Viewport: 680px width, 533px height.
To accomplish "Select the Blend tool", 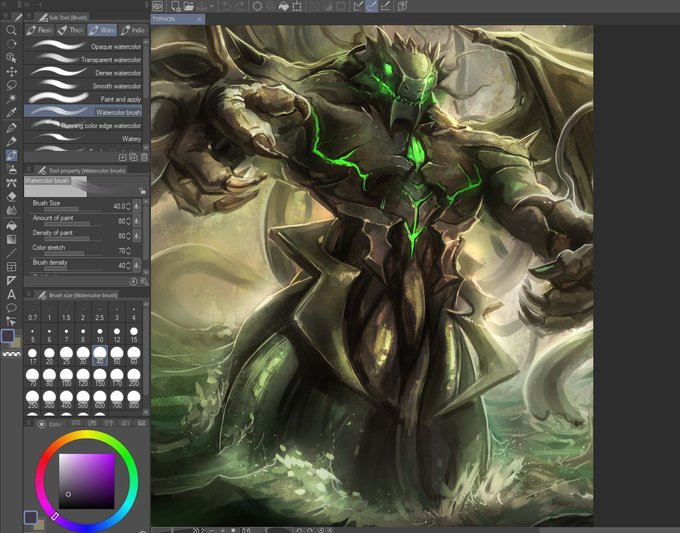I will pos(11,211).
